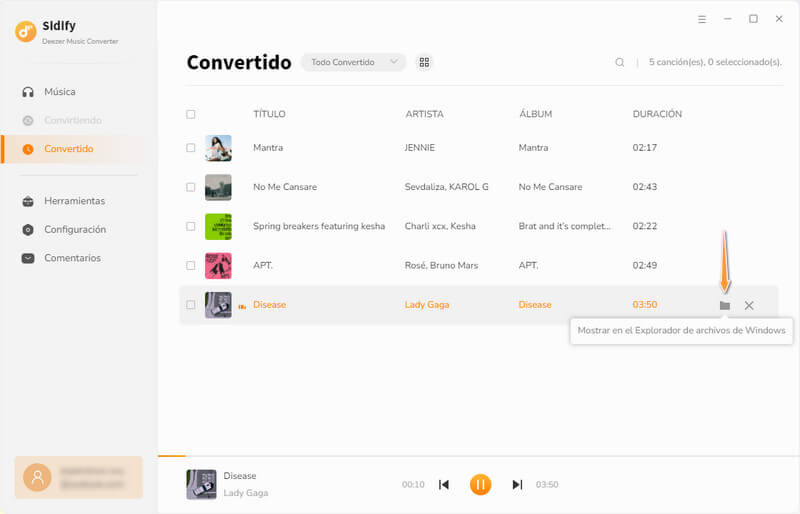Viewport: 800px width, 514px height.
Task: Click duration 02:43
Action: [x=645, y=187]
